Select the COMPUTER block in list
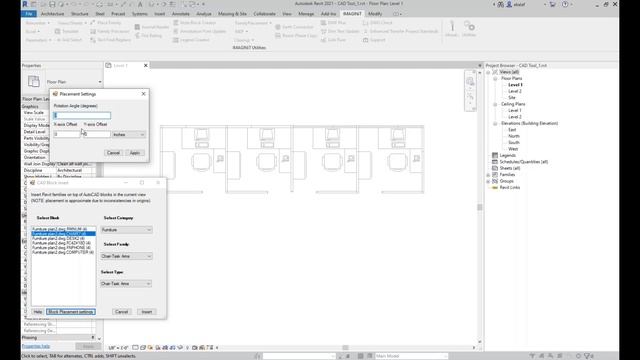 click(63, 252)
